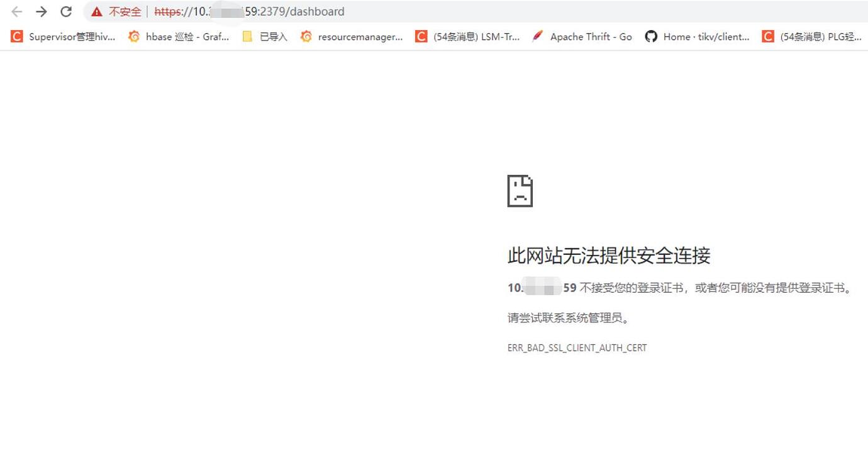Screen dimensions: 868x457
Task: Click the 不安全 security label
Action: point(125,11)
